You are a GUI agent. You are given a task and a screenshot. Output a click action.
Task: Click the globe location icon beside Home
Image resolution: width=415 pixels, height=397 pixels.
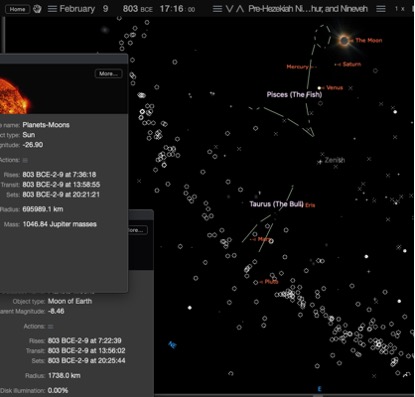[x=37, y=9]
